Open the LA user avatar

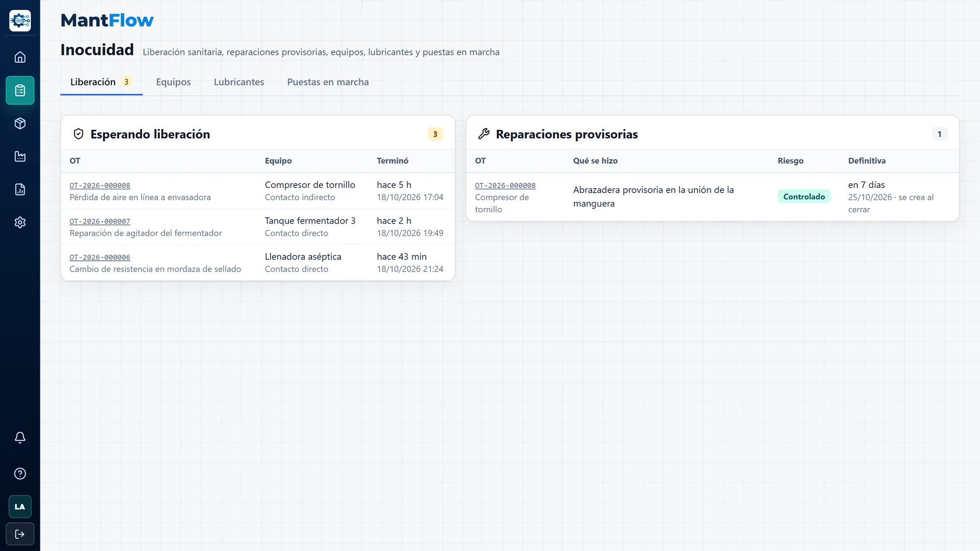coord(20,507)
